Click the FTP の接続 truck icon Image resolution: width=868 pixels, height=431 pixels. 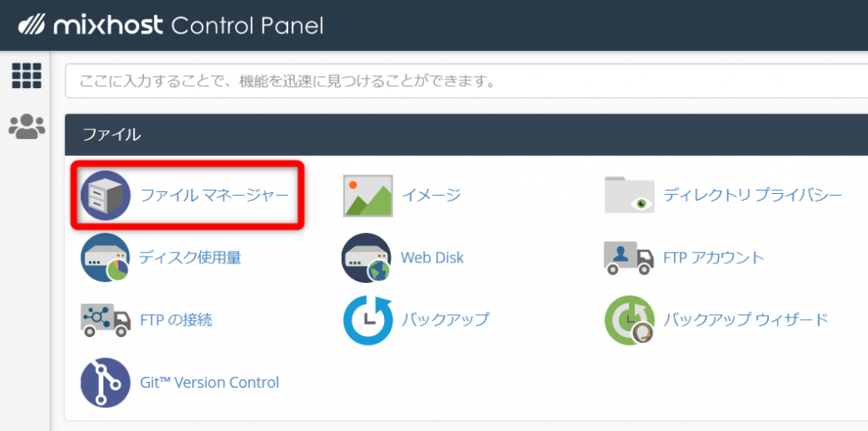tap(106, 320)
